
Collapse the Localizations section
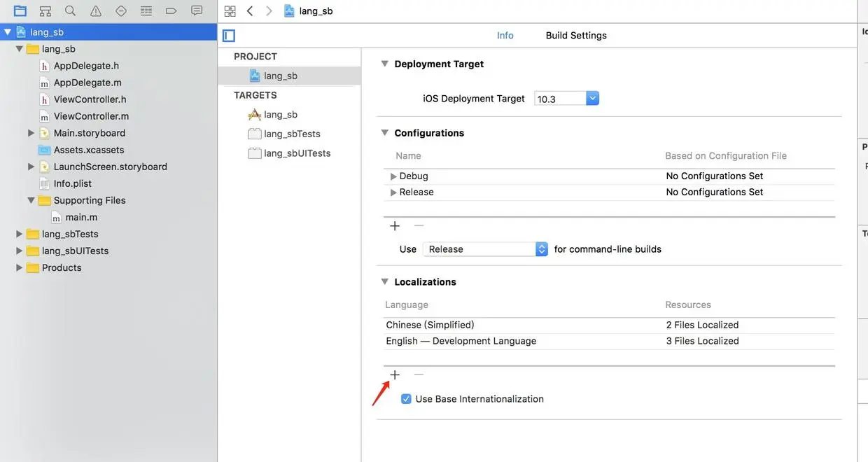pos(384,281)
